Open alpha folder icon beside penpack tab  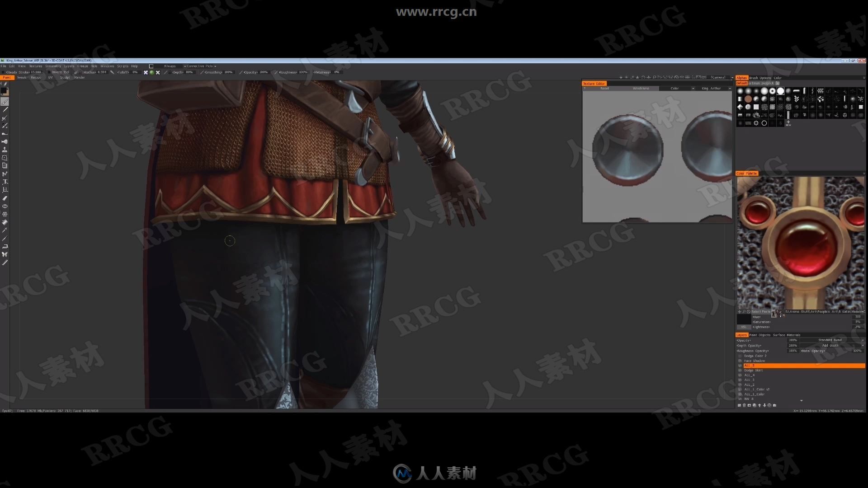click(778, 83)
